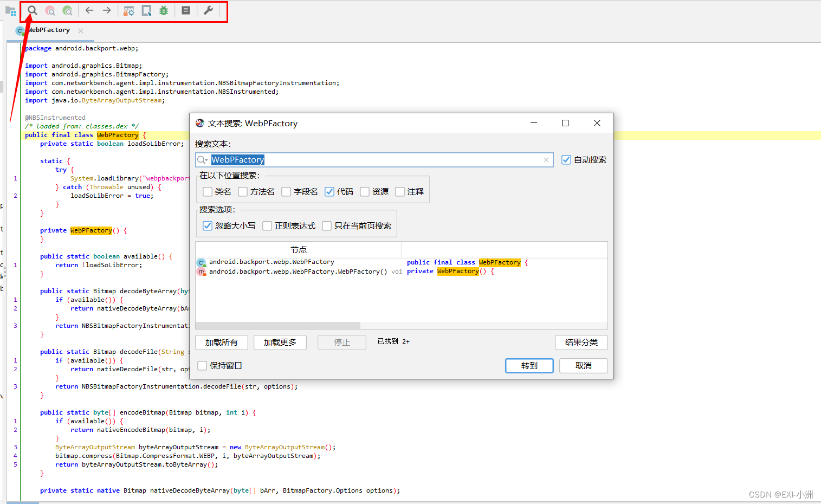Navigate back with the left arrow icon
This screenshot has width=821, height=504.
[x=89, y=10]
